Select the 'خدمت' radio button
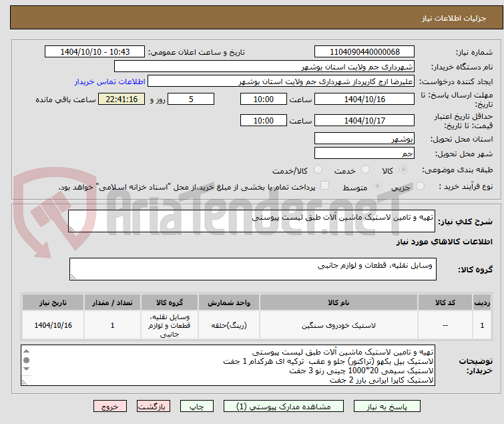The width and height of the screenshot is (504, 424). click(x=365, y=170)
